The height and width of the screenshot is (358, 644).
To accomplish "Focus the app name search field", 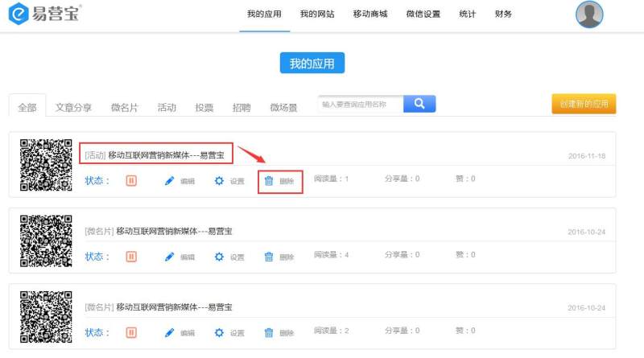I will click(x=361, y=105).
